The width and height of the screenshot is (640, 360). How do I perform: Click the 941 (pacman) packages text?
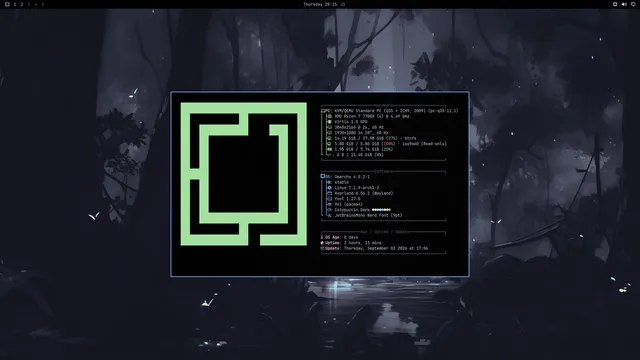pos(349,204)
